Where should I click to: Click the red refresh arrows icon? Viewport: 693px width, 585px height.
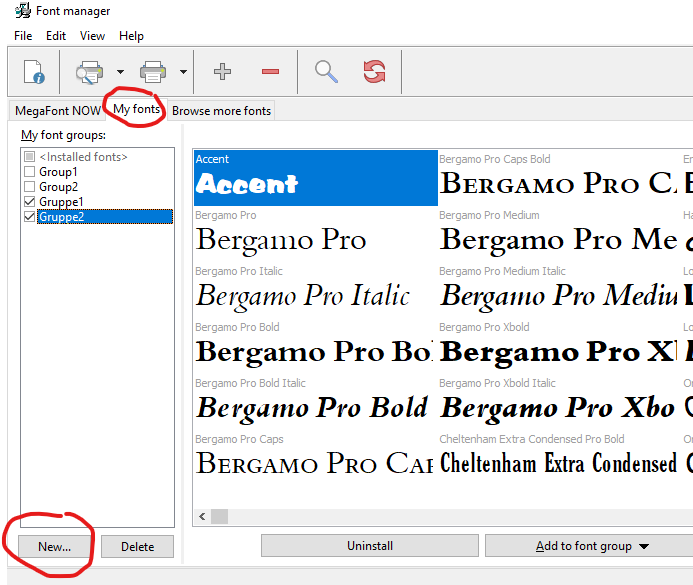tap(374, 72)
